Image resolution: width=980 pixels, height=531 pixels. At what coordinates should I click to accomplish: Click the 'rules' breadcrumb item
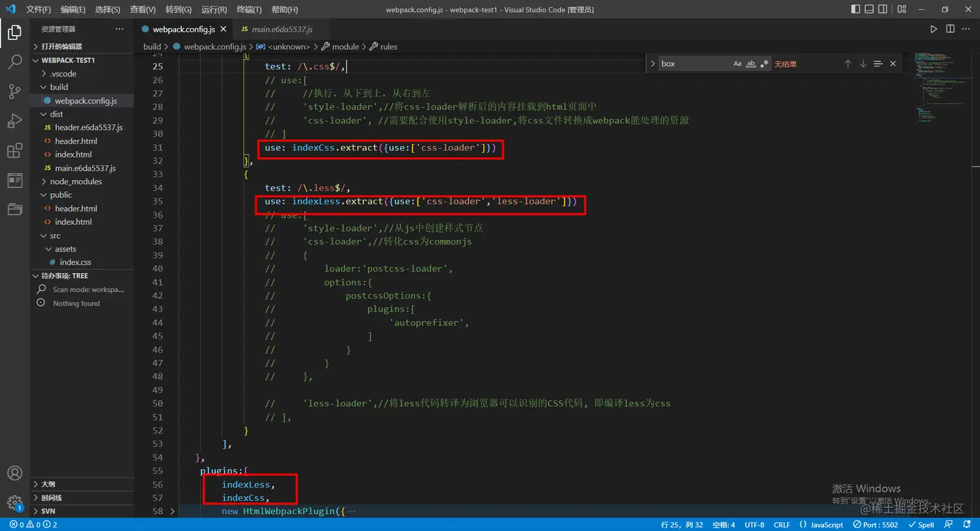[389, 47]
